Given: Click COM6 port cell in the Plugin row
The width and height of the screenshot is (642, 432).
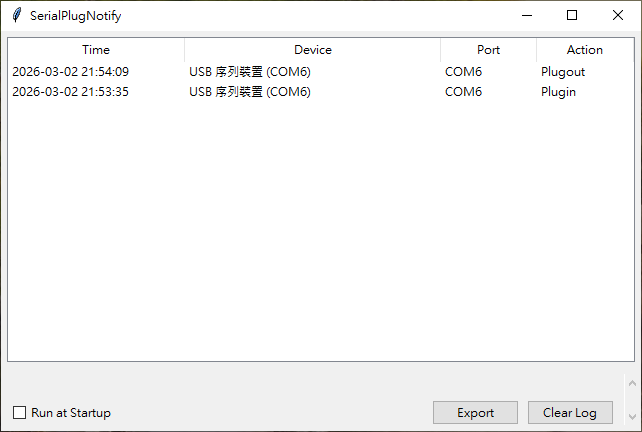Looking at the screenshot, I should point(464,92).
